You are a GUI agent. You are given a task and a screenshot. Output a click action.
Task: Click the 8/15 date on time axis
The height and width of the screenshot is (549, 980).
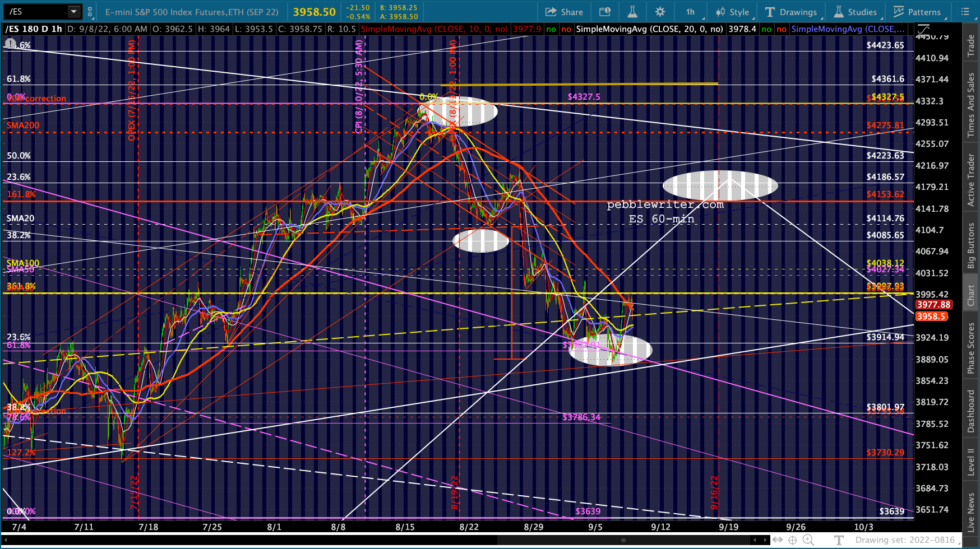[x=405, y=527]
